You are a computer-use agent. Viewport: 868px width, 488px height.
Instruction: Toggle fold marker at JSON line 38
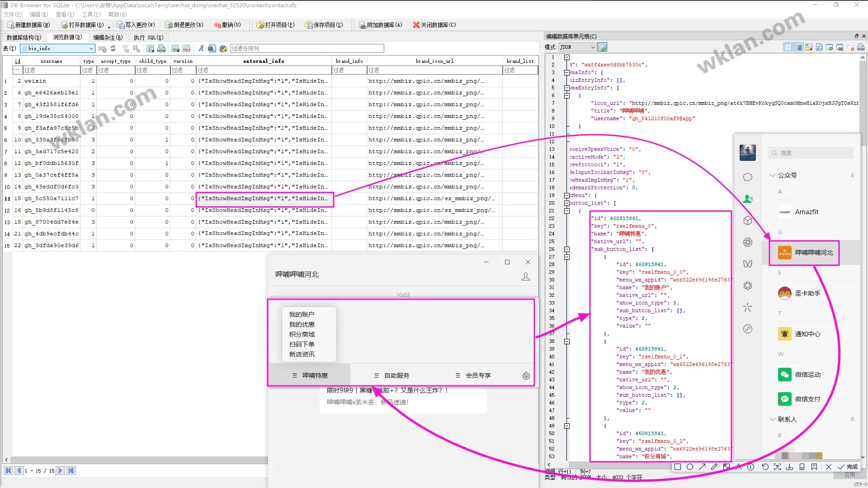tap(567, 342)
